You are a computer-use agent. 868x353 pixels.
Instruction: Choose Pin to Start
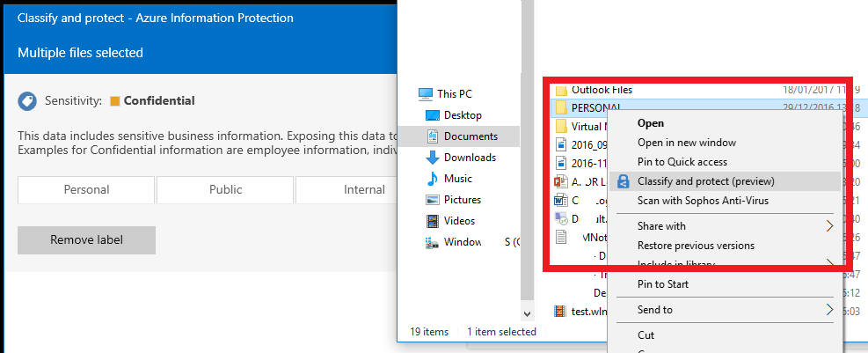click(x=663, y=284)
